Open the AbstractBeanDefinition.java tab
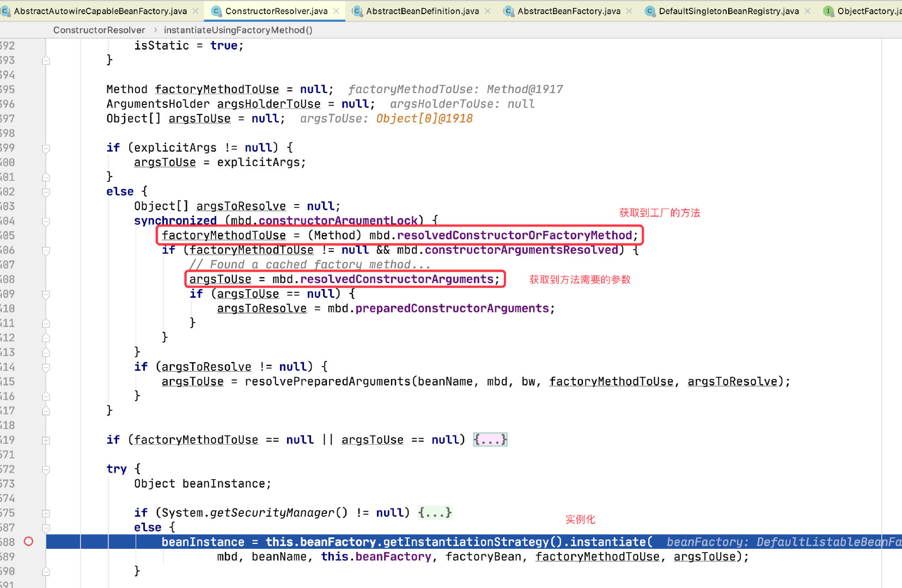 (x=422, y=11)
